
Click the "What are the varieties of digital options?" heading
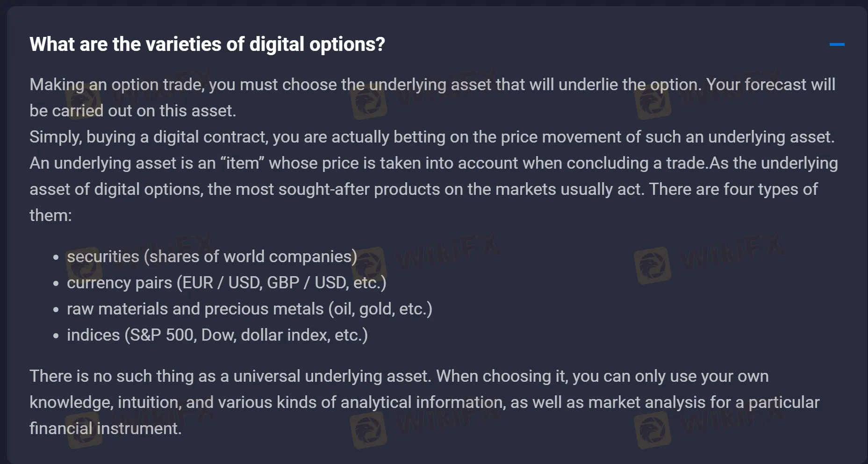click(207, 44)
